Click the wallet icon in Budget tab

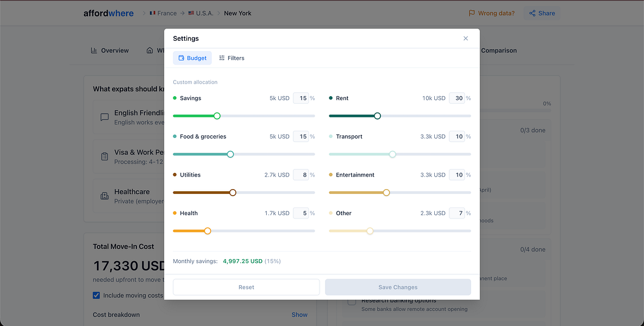click(x=181, y=58)
